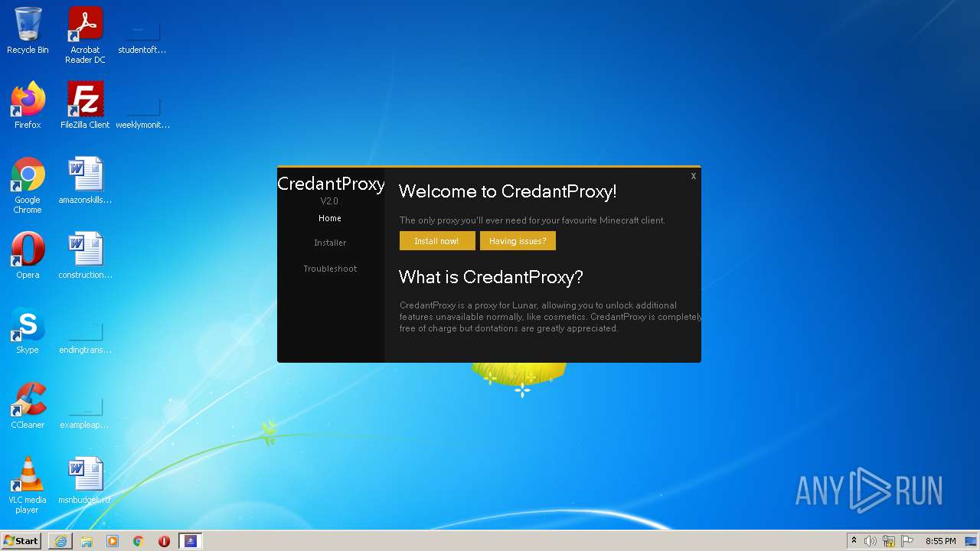Select the endingtrans desktop file icon
Screen dimensions: 980x551
(85, 335)
